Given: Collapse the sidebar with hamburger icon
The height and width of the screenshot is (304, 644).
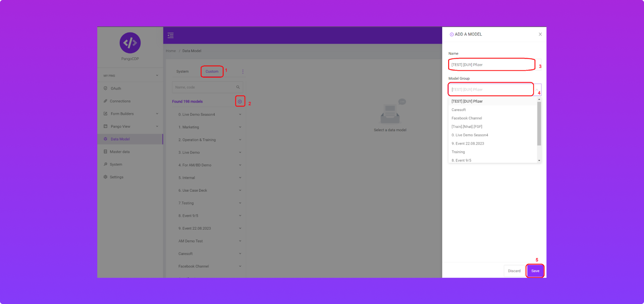Looking at the screenshot, I should [170, 36].
